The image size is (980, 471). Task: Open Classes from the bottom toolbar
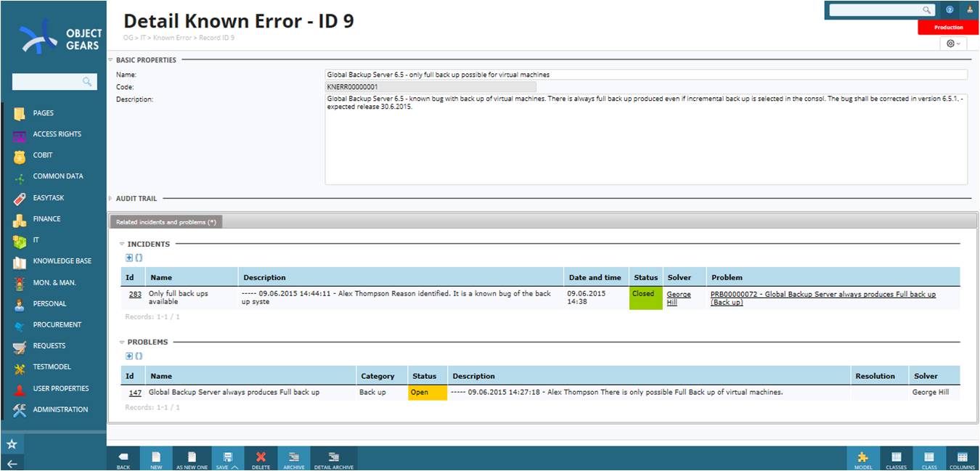897,459
